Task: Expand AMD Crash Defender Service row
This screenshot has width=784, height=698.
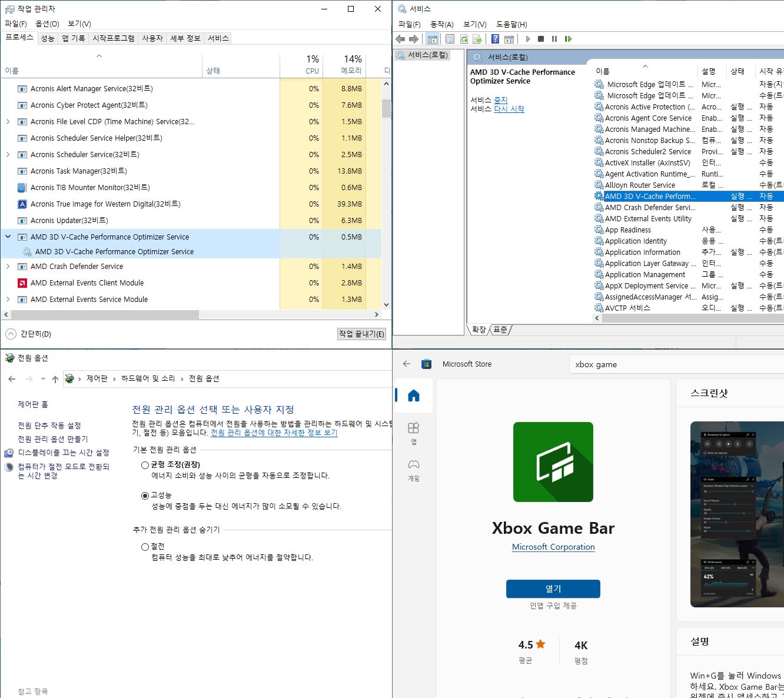Action: pyautogui.click(x=8, y=267)
